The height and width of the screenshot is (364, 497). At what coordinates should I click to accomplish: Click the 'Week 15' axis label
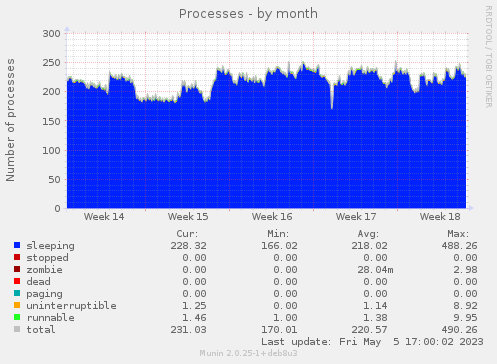(x=188, y=217)
